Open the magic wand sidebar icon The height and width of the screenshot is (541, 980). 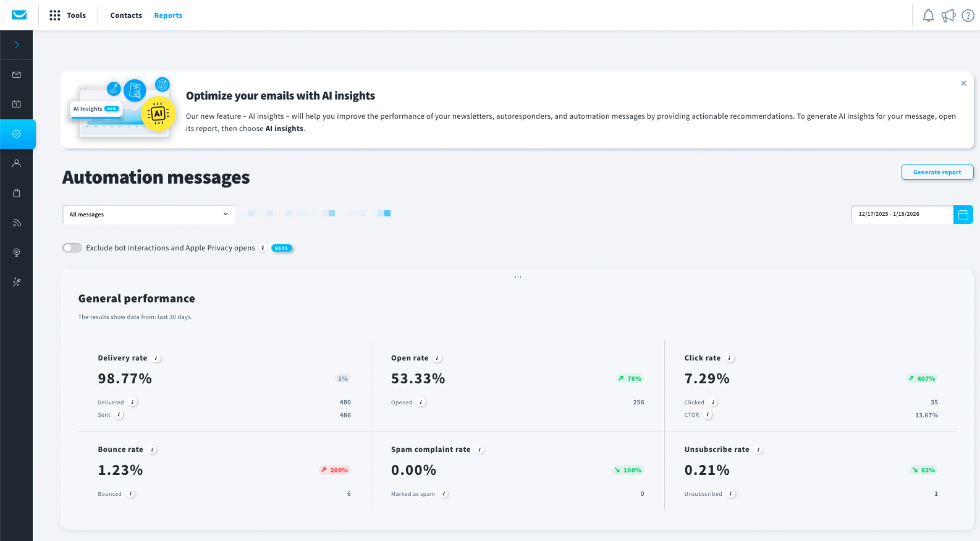coord(17,282)
